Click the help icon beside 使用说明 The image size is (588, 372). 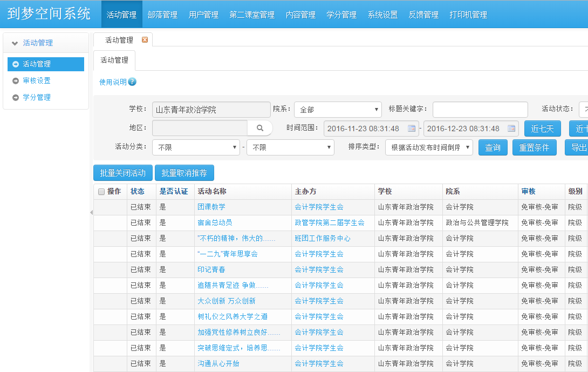click(x=132, y=82)
